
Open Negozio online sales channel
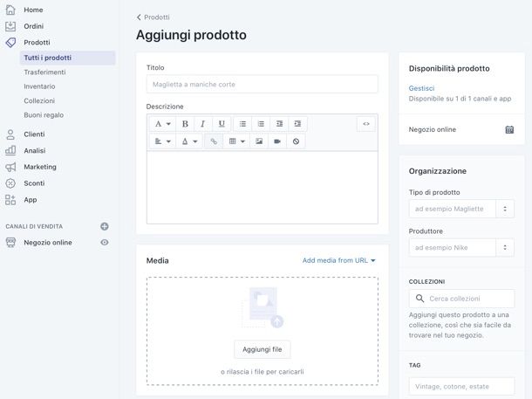48,243
